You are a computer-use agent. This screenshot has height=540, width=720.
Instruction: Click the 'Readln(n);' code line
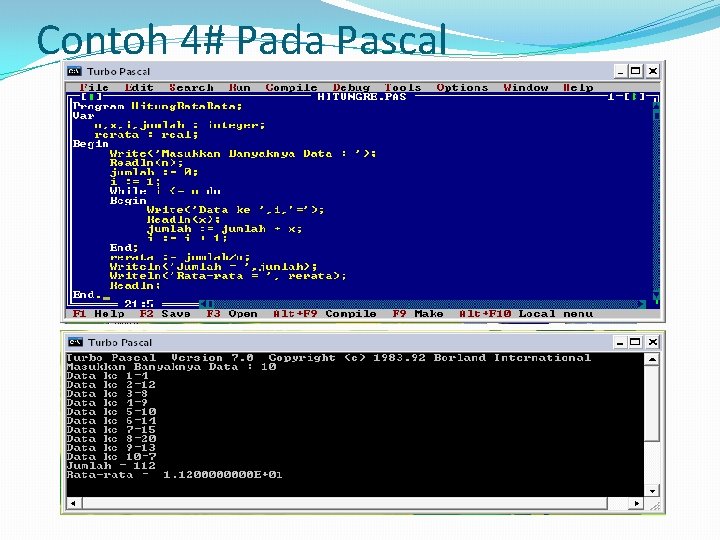pyautogui.click(x=146, y=163)
